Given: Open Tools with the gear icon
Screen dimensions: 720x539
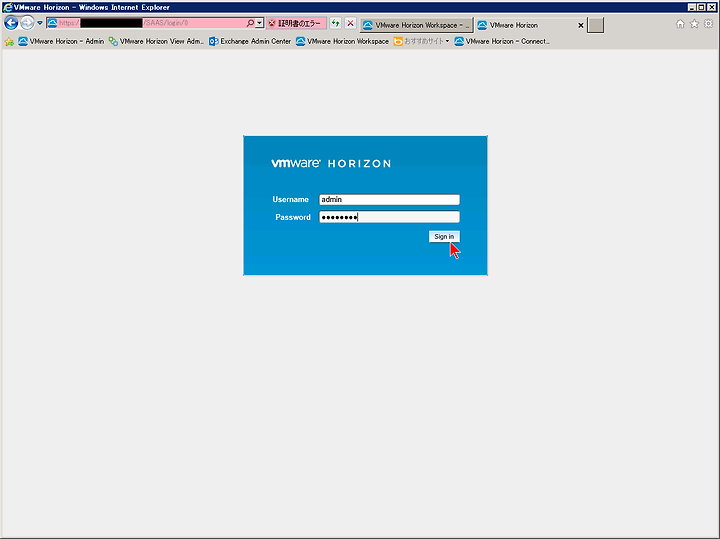Looking at the screenshot, I should pos(709,24).
